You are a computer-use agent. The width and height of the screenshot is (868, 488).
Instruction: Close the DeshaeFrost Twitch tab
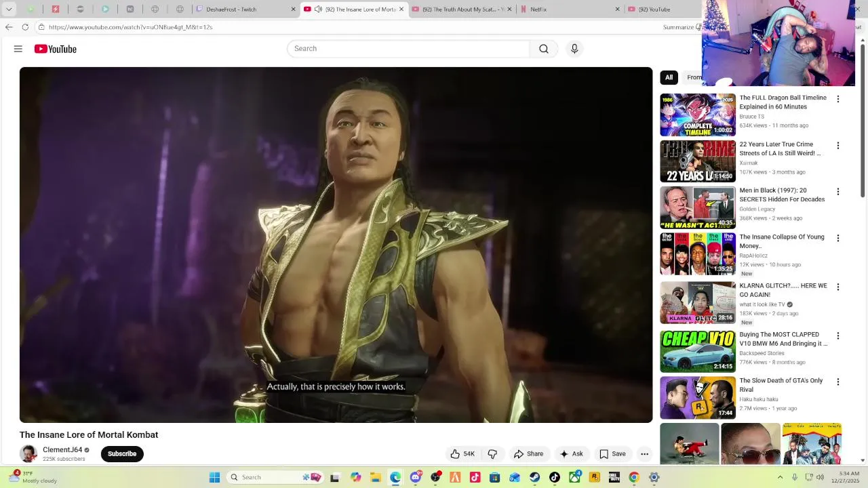click(294, 9)
